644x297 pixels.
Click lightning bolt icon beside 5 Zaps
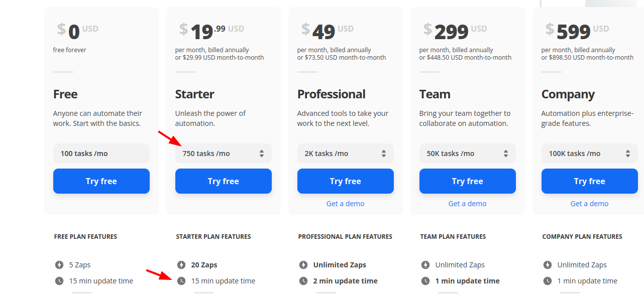click(x=59, y=265)
